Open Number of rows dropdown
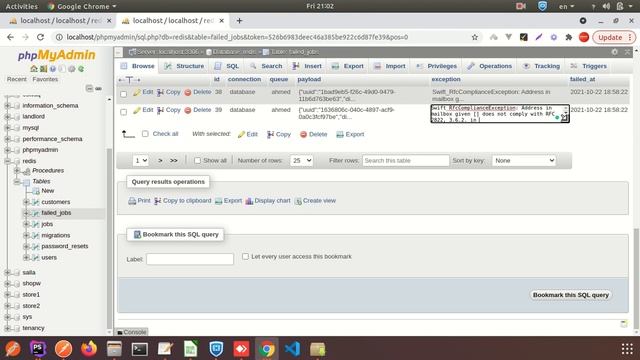Screen dimensions: 640x360 tap(302, 160)
